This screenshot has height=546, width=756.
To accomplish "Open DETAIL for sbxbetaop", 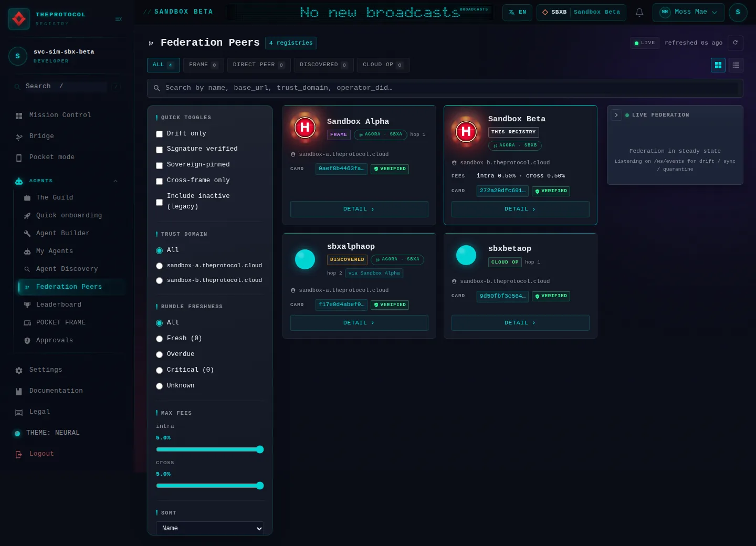I will coord(520,323).
